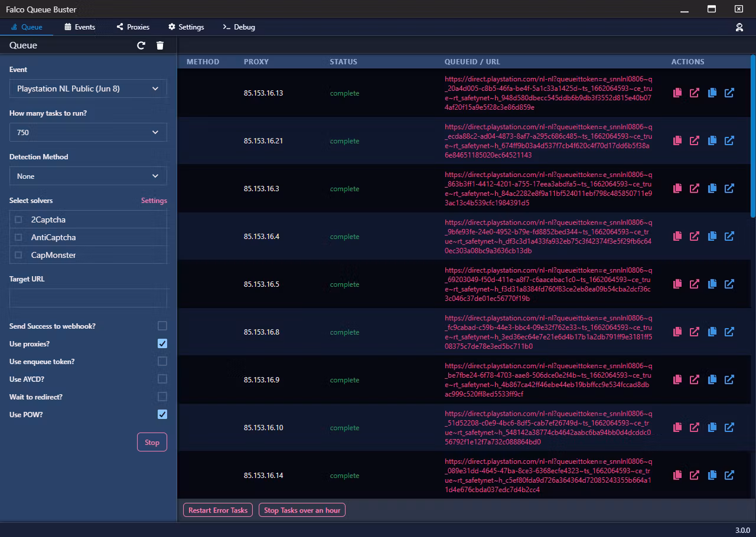This screenshot has width=756, height=537.
Task: Select proxy cell 85.153.16.8
Action: [x=262, y=332]
